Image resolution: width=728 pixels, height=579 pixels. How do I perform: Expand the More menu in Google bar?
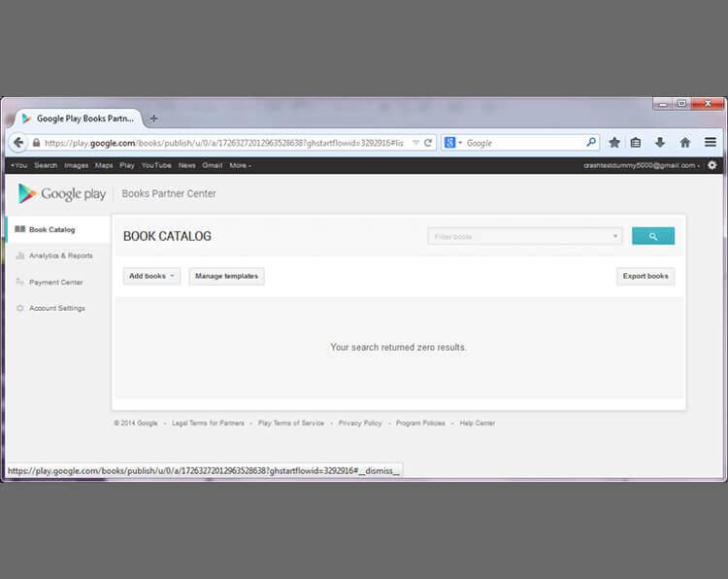coord(240,165)
